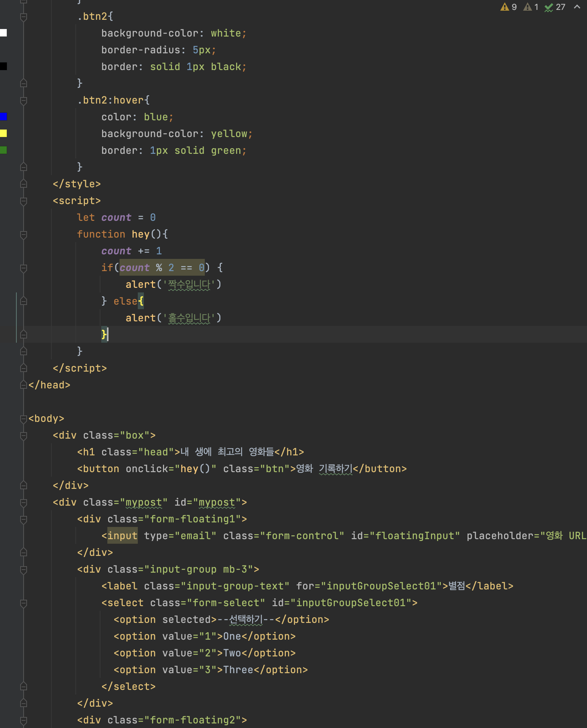This screenshot has height=728, width=587.
Task: Collapse the .btn2:hover{ rule using its fold marker
Action: 24,101
